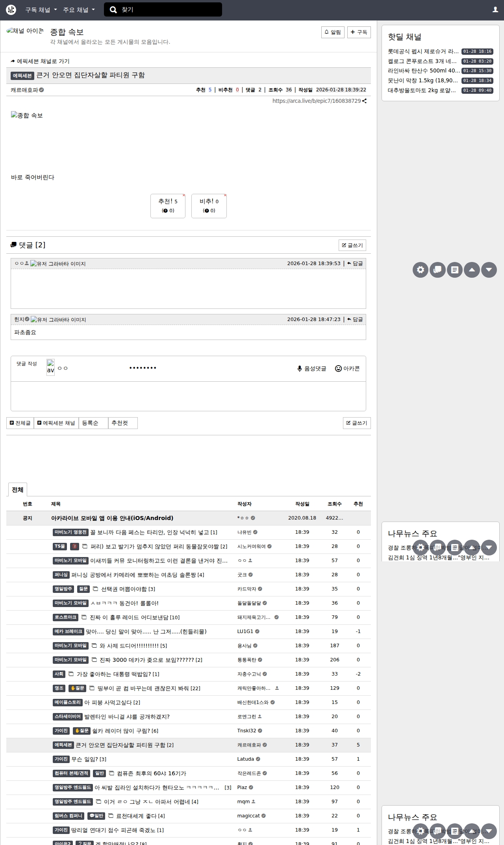Click the 음성댓글 microphone button

point(311,369)
